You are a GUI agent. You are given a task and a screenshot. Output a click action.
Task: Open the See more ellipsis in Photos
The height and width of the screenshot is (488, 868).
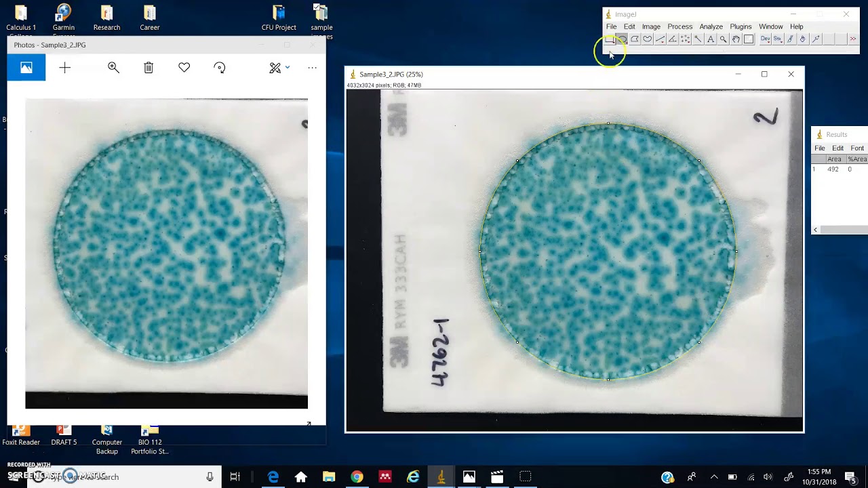click(312, 68)
